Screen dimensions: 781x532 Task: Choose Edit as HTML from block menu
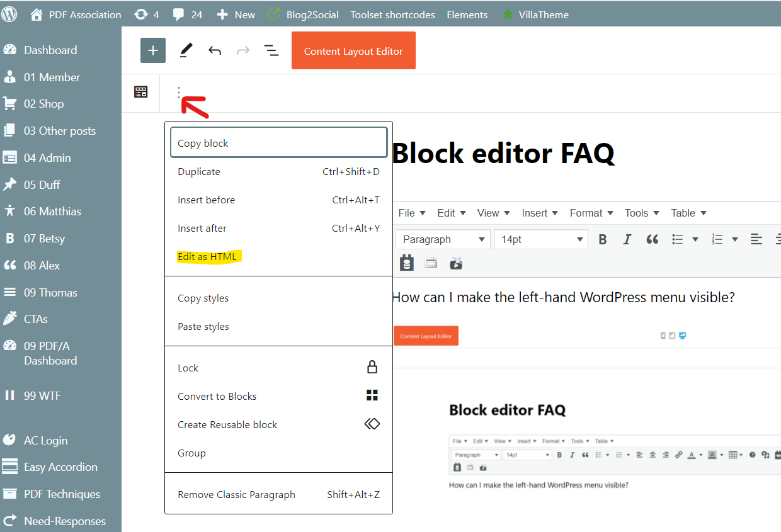(207, 256)
